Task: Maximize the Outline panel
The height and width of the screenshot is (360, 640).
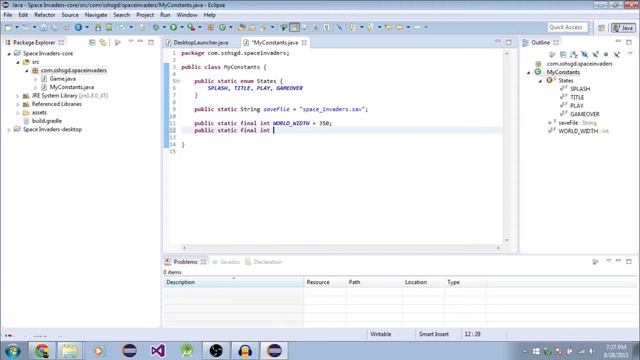Action: [x=629, y=42]
